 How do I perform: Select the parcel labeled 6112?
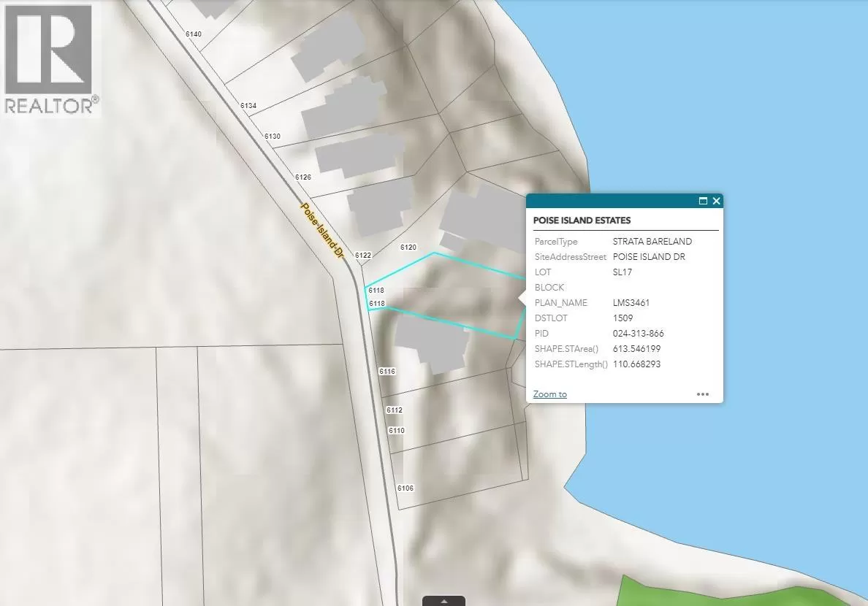click(x=395, y=410)
